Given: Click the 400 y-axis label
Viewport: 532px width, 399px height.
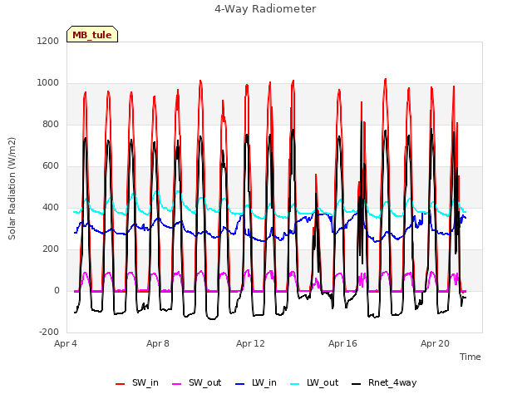Looking at the screenshot, I should (x=51, y=207).
